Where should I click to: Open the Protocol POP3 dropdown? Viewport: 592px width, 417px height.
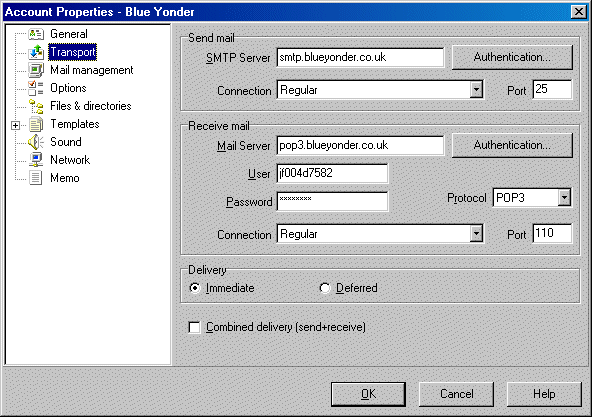pos(564,198)
